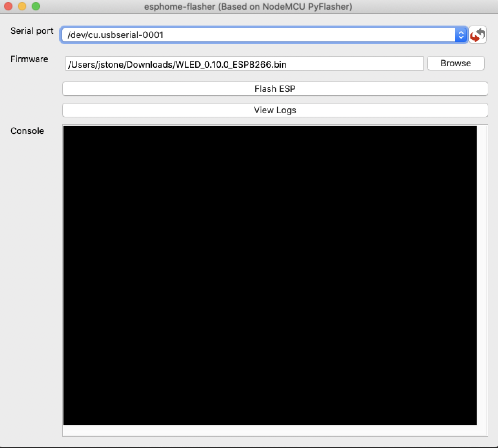Click the Console label
The height and width of the screenshot is (448, 498).
coord(27,131)
